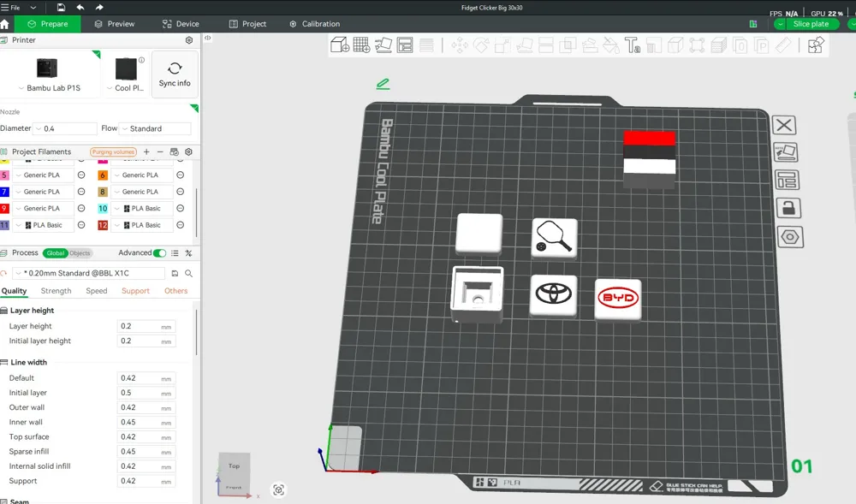Open the File menu dropdown arrow
This screenshot has height=504, width=856.
click(33, 8)
